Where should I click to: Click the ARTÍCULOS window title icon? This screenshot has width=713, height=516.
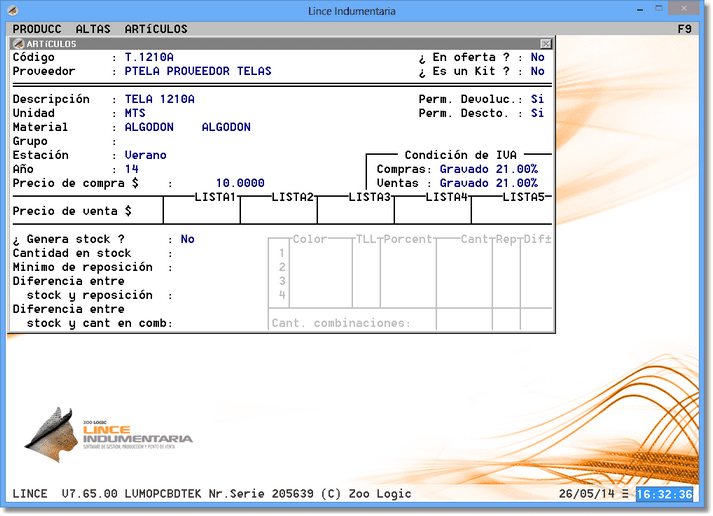(18, 44)
